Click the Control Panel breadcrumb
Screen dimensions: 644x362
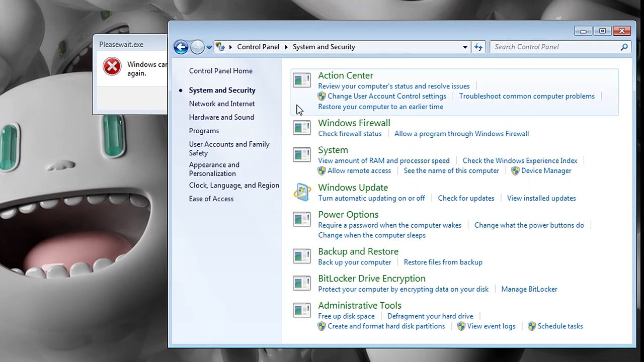pos(258,47)
